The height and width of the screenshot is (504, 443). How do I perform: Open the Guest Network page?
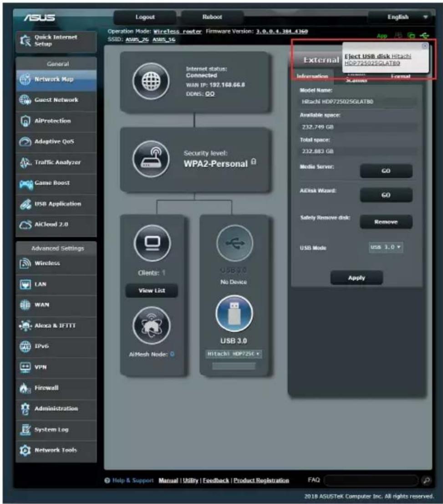(56, 100)
